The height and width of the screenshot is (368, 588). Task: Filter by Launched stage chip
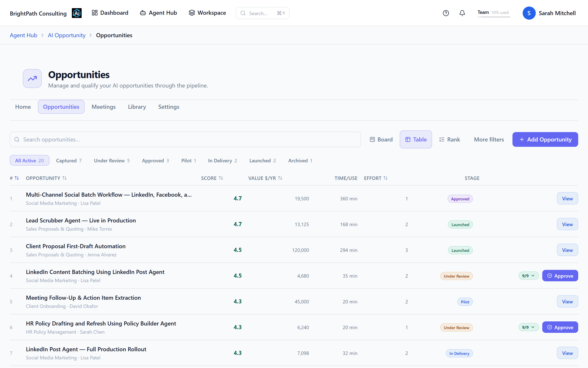(263, 160)
